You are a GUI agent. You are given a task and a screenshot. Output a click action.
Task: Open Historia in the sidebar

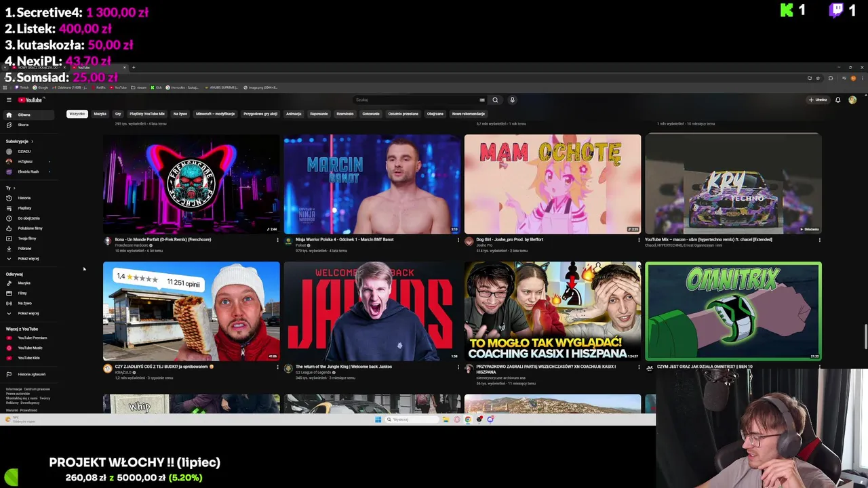click(x=29, y=198)
